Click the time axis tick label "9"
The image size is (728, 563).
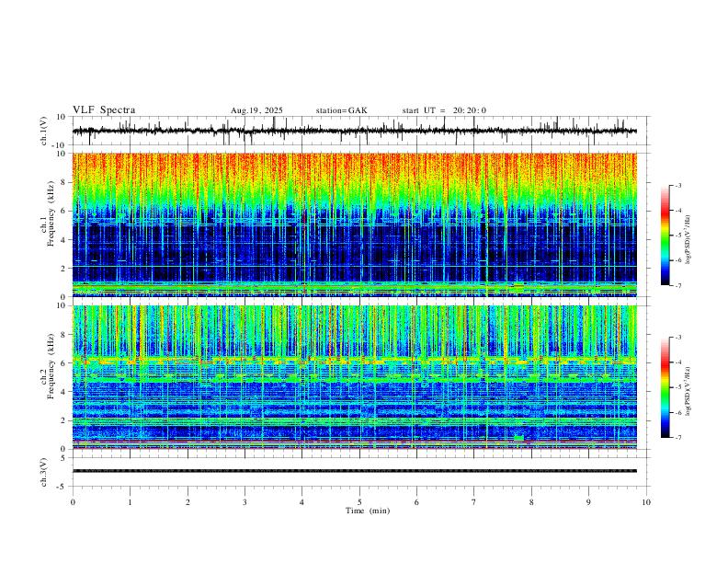coord(588,502)
